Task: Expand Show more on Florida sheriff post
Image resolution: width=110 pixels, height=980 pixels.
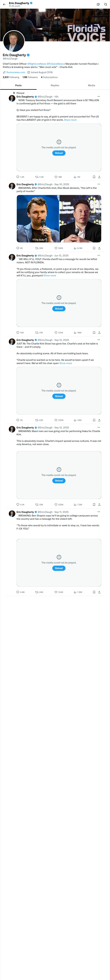Action: [x=50, y=275]
